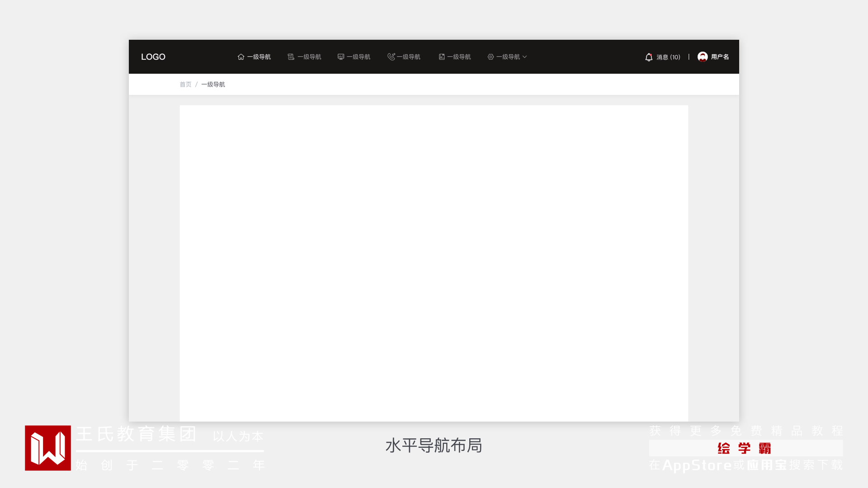
Task: Open the 消息 (10) messages link
Action: tap(668, 57)
